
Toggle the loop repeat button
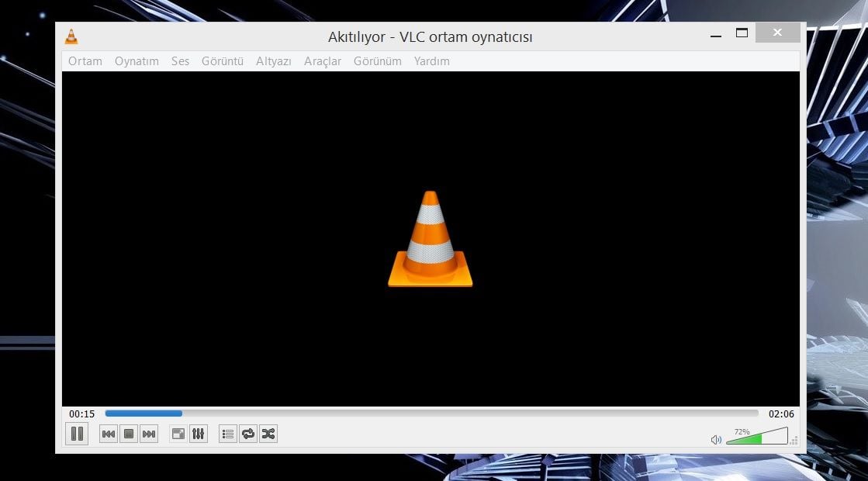point(248,434)
